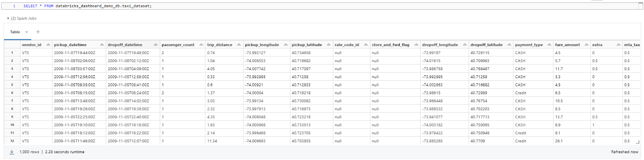Viewport: 644px width, 160px height.
Task: Sort by trip_distance column arrow
Action: click(x=239, y=45)
